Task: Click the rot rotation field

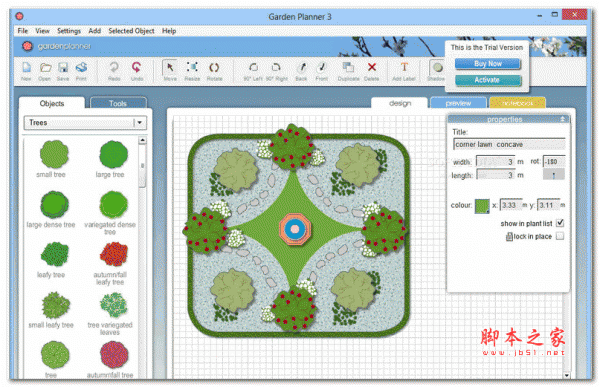Action: [x=554, y=162]
